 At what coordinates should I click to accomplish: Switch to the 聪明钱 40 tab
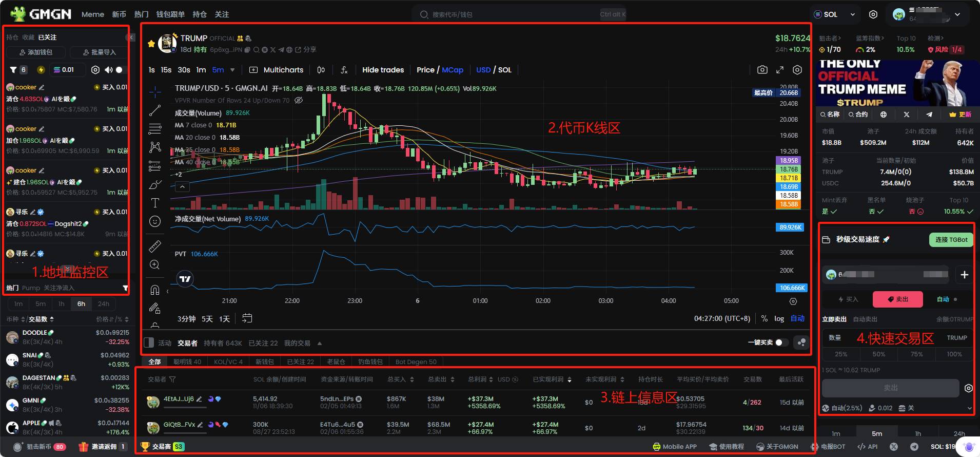click(187, 362)
